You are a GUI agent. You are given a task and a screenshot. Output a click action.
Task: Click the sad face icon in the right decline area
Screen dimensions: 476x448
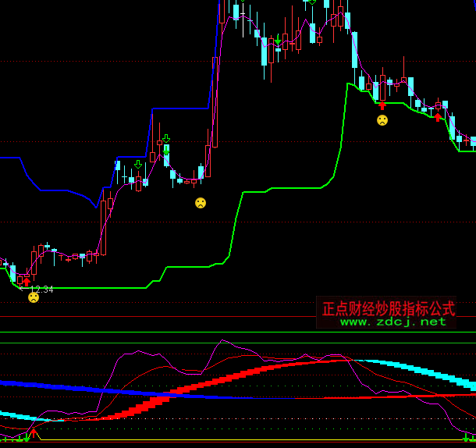[382, 120]
